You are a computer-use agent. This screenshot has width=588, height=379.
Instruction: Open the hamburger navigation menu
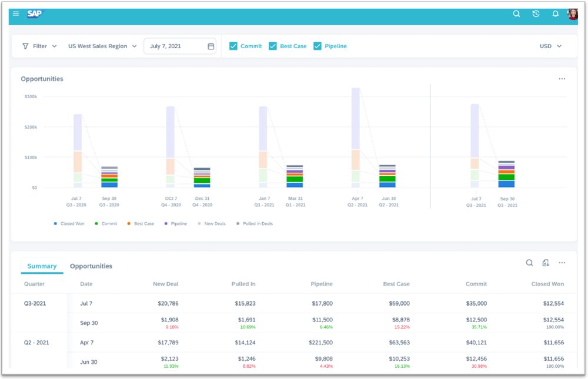point(16,14)
